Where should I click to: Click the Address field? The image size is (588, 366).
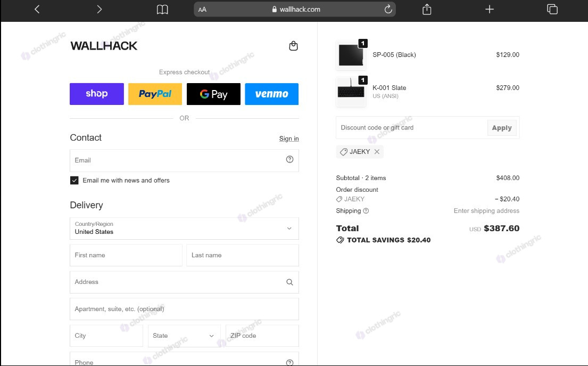click(184, 282)
